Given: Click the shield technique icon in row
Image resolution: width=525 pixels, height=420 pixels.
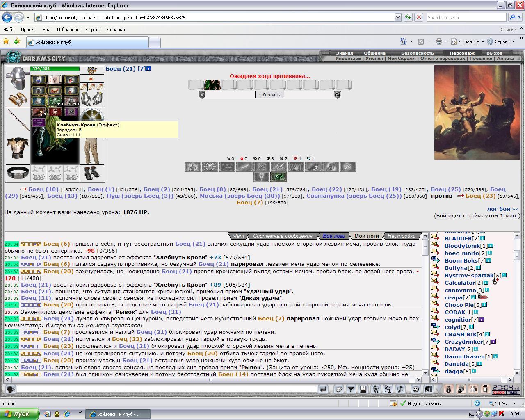Looking at the screenshot, I should click(210, 167).
